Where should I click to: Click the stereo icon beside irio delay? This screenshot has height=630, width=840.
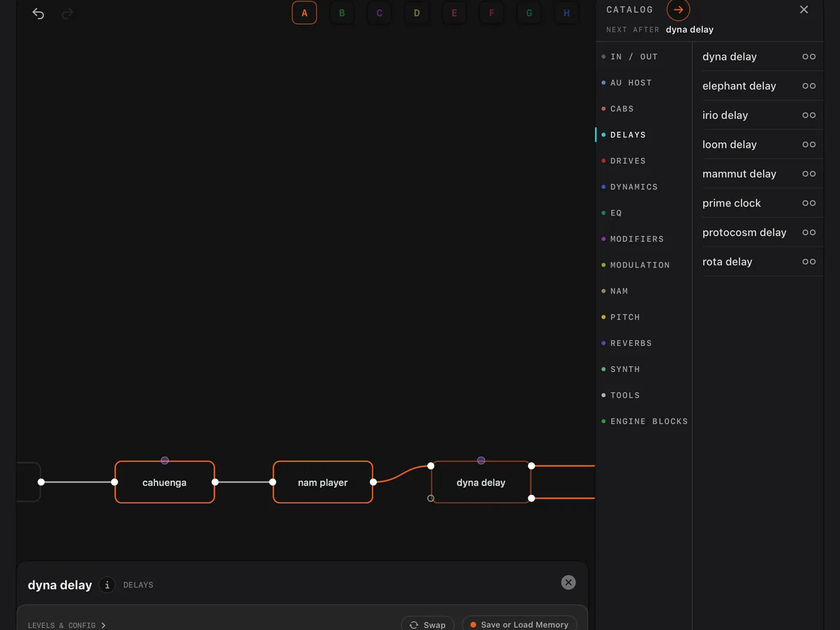pos(809,115)
